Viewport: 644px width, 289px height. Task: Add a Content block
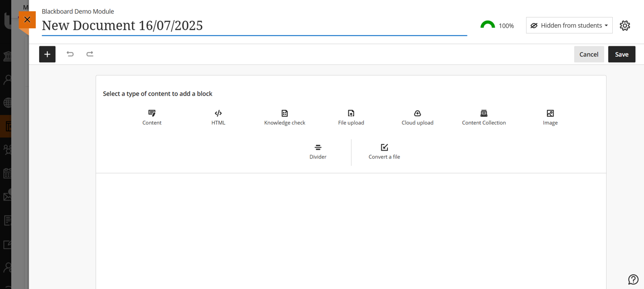coord(151,118)
